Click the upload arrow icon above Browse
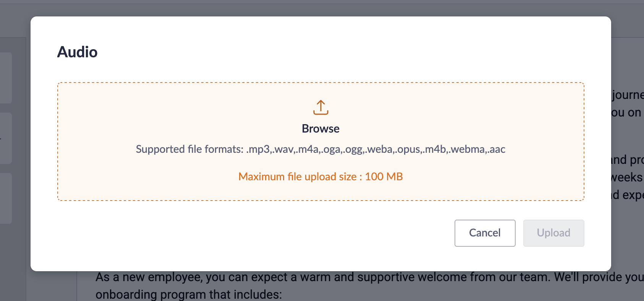Image resolution: width=644 pixels, height=301 pixels. coord(320,107)
